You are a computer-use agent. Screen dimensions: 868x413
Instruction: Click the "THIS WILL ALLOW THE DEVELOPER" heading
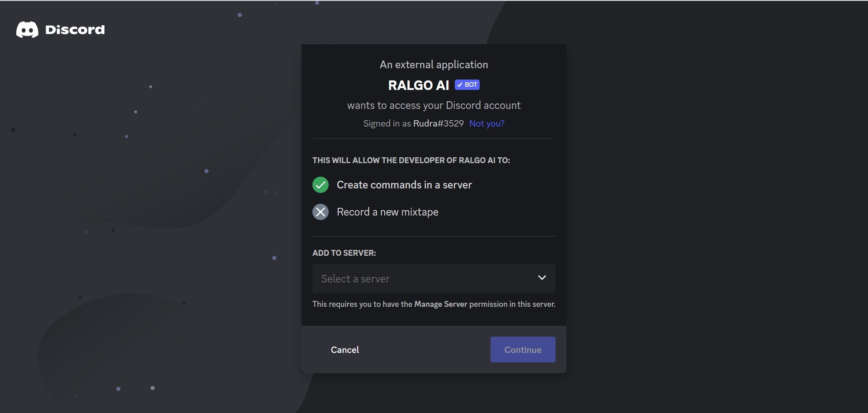(411, 160)
